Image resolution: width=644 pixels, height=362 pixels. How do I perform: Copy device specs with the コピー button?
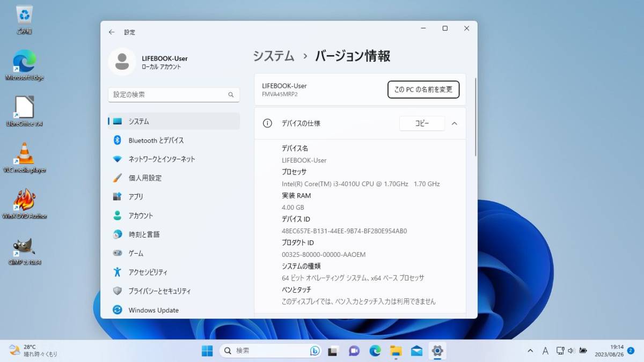422,123
